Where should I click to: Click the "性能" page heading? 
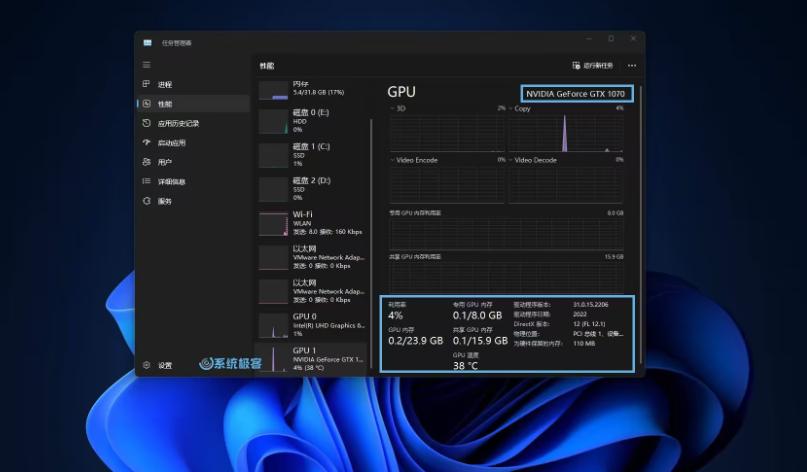click(267, 66)
